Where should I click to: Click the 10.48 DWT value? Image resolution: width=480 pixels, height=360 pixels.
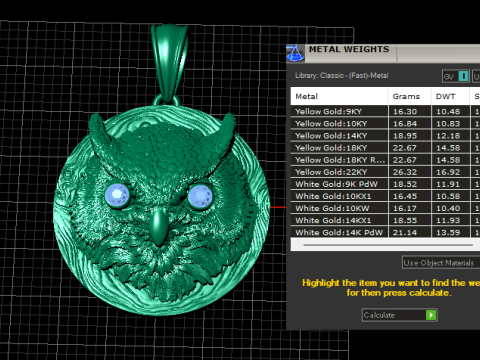448,112
